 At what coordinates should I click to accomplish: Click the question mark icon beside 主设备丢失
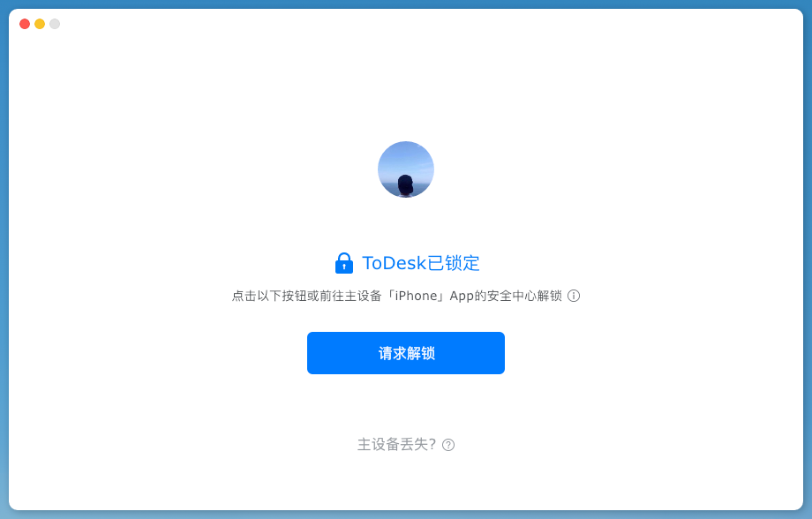(x=448, y=445)
